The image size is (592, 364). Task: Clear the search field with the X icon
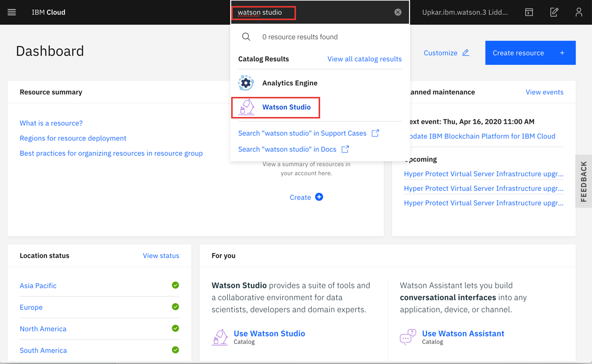pos(398,12)
